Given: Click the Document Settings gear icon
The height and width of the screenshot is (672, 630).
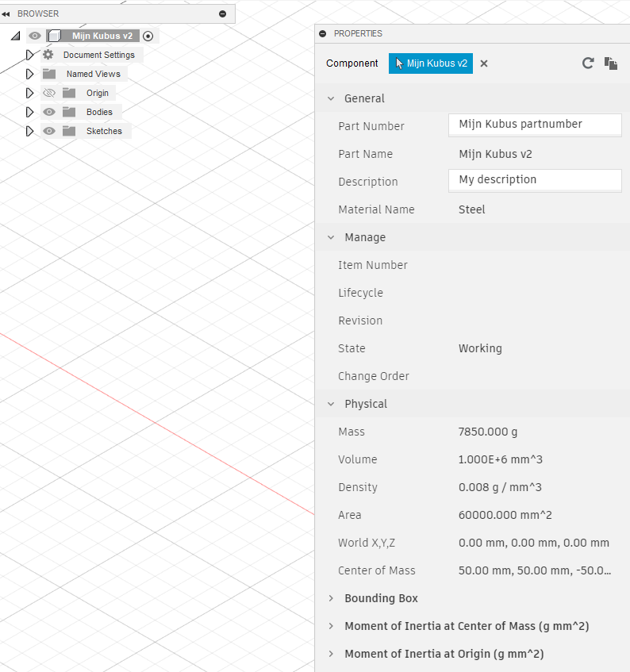Looking at the screenshot, I should pos(48,55).
